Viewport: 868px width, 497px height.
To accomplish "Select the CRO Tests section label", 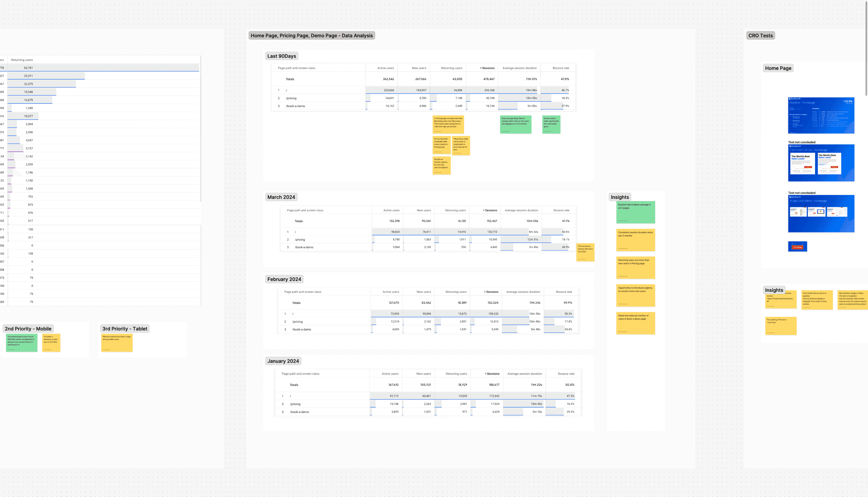I will click(x=760, y=35).
